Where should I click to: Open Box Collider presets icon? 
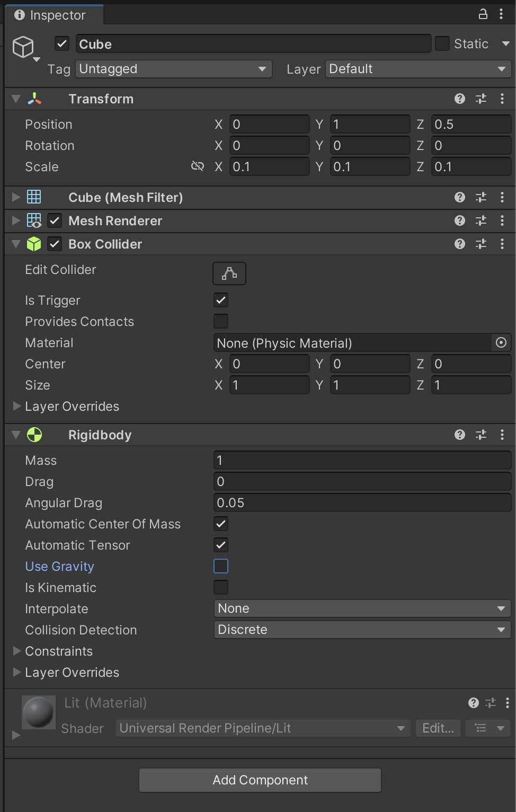click(x=481, y=244)
